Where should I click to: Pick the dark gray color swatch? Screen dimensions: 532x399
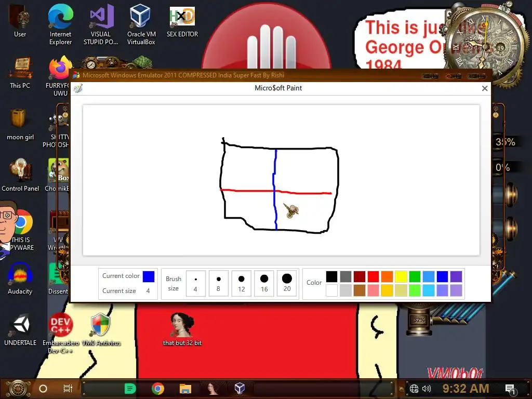pyautogui.click(x=345, y=276)
